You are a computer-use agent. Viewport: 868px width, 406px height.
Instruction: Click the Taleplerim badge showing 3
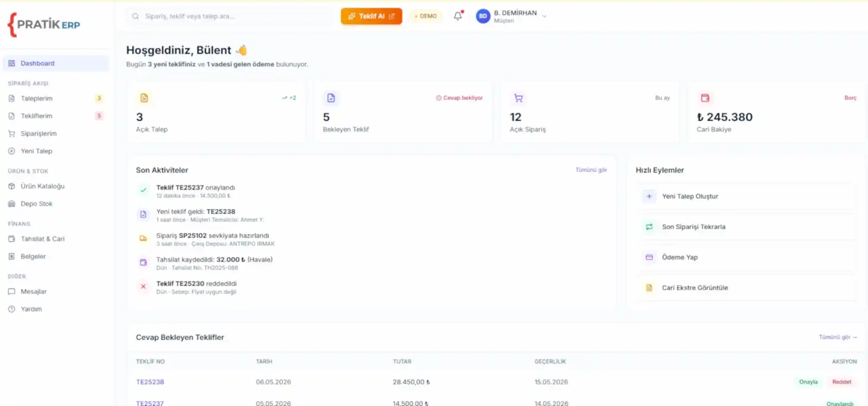99,98
